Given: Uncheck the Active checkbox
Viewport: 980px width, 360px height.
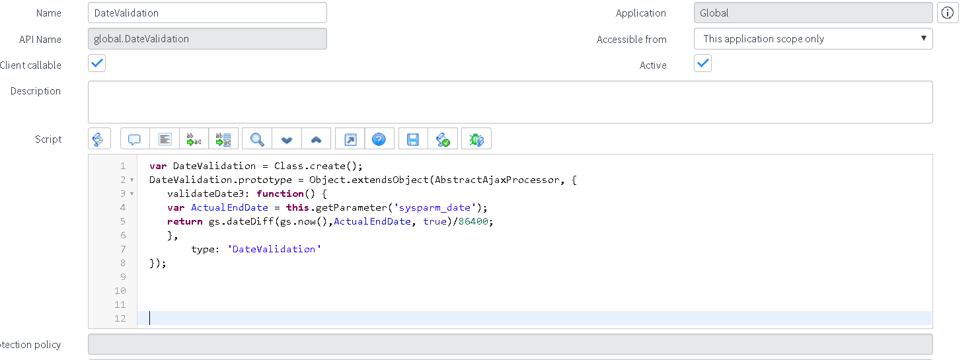Looking at the screenshot, I should [x=702, y=64].
